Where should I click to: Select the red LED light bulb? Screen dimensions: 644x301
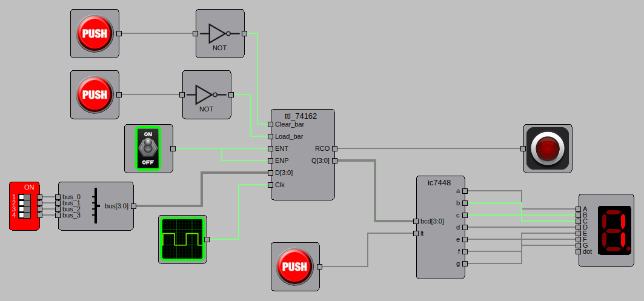[548, 148]
